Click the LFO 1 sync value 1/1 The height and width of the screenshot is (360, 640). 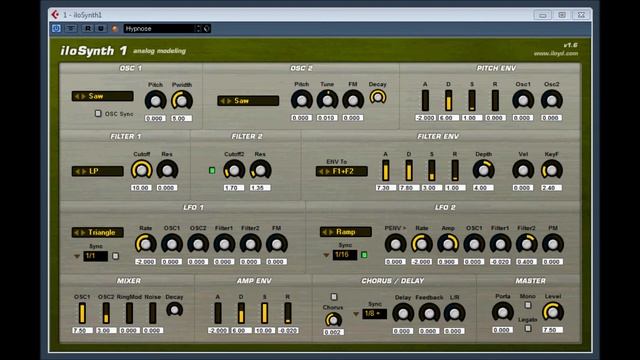pyautogui.click(x=96, y=256)
